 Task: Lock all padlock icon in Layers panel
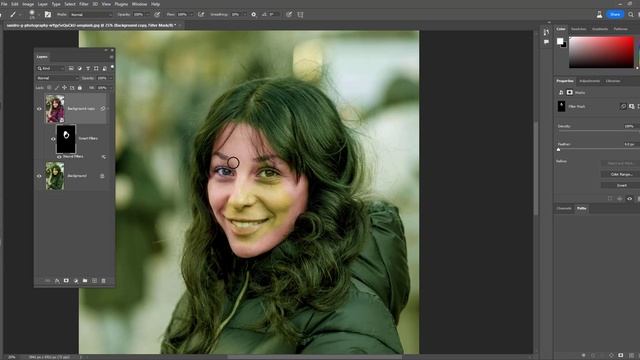[x=80, y=87]
